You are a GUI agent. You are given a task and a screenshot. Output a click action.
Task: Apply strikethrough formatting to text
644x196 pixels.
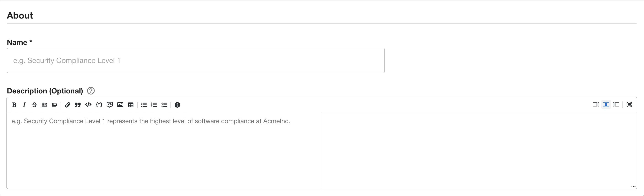tap(34, 105)
